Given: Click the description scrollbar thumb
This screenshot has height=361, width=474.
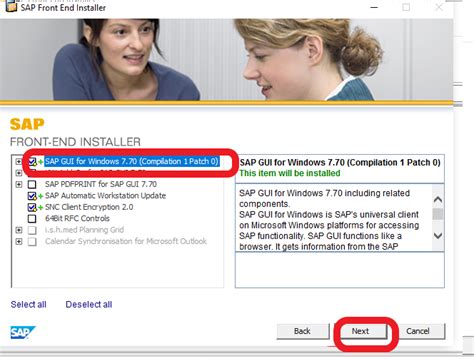Looking at the screenshot, I should 438,214.
